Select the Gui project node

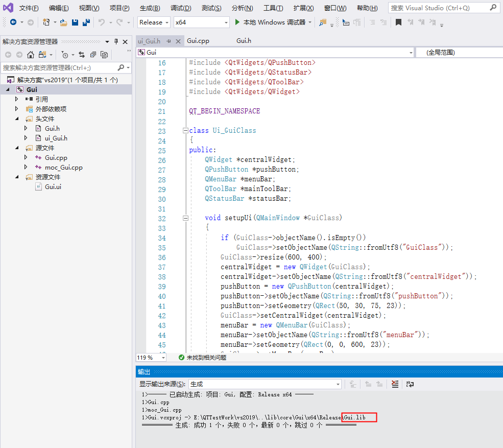[32, 89]
